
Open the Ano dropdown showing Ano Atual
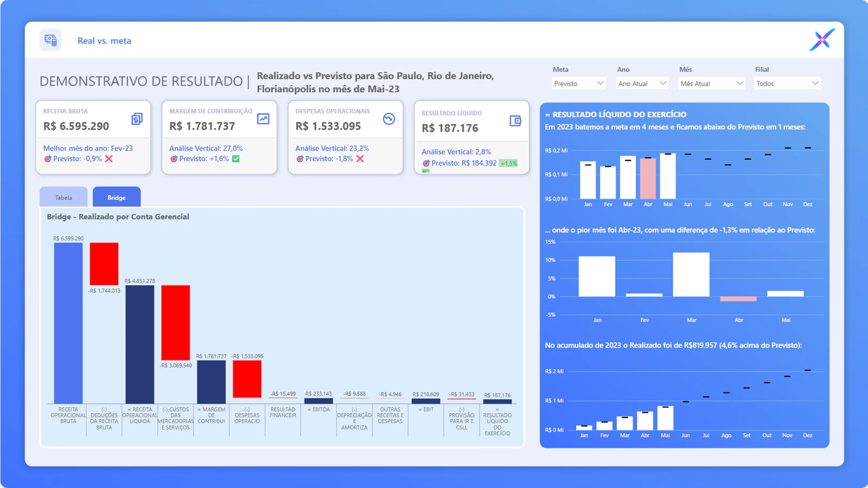coord(642,84)
